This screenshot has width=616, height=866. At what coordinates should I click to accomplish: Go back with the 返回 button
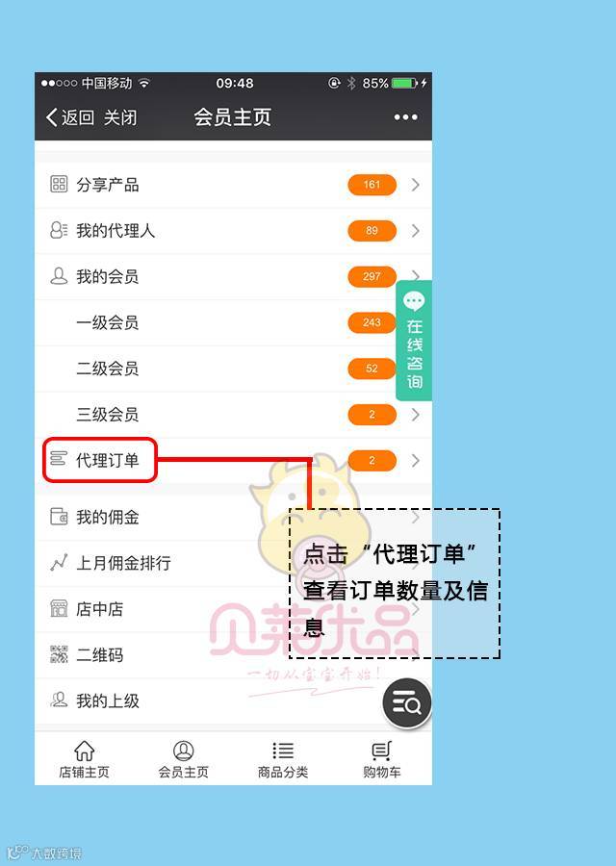pos(69,117)
